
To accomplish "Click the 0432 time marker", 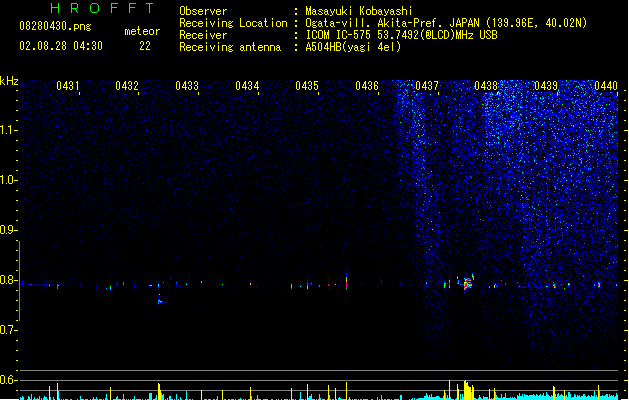I will [127, 86].
